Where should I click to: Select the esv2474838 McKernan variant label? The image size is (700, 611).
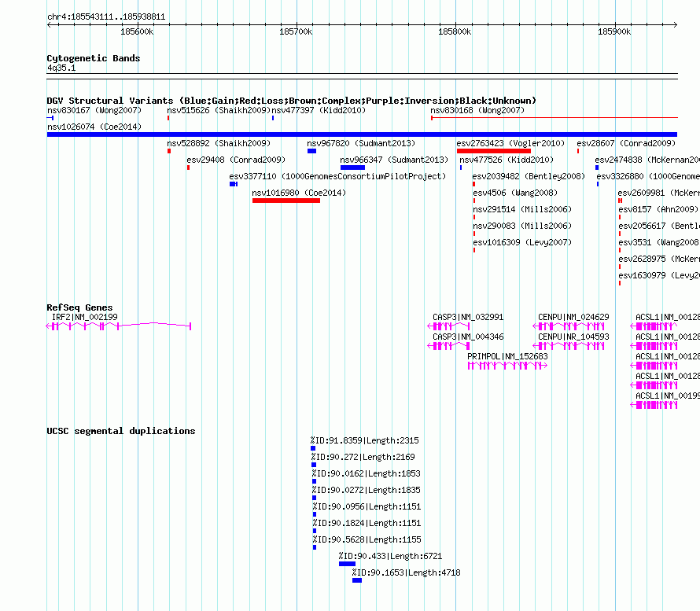(647, 160)
